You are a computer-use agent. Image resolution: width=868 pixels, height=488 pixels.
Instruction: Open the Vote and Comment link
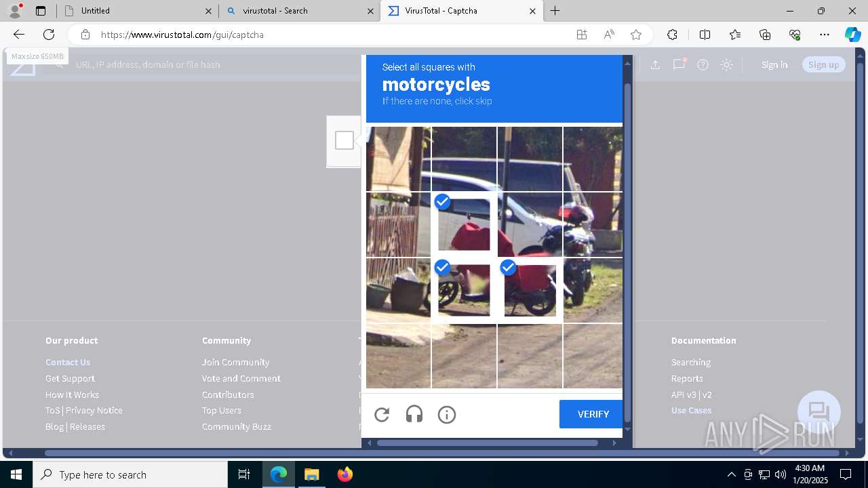click(241, 378)
